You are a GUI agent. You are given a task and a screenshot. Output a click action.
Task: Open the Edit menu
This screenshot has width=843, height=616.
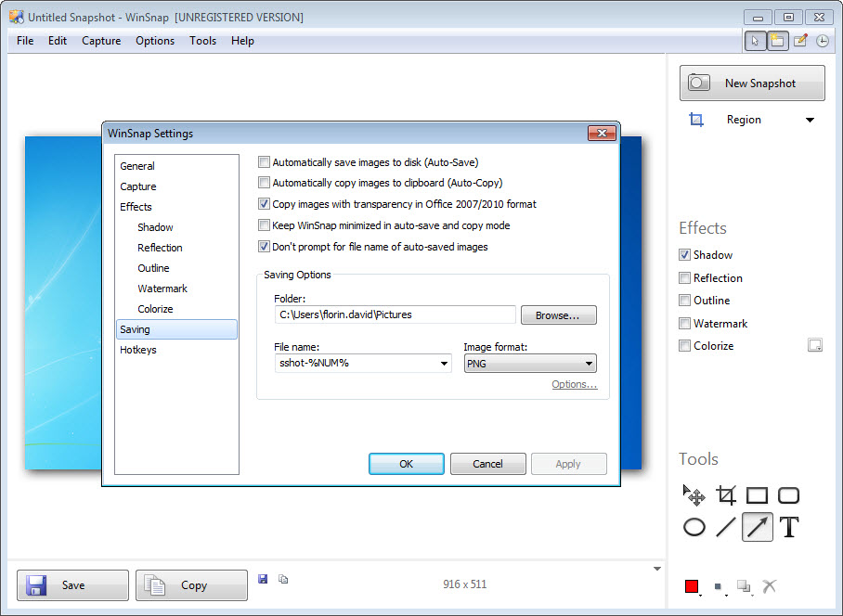(58, 41)
